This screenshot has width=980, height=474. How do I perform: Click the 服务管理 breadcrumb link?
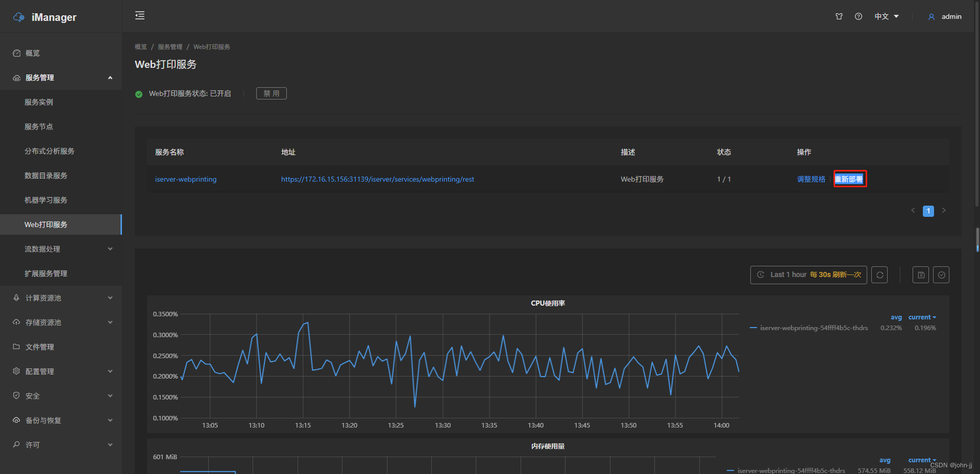[x=170, y=47]
